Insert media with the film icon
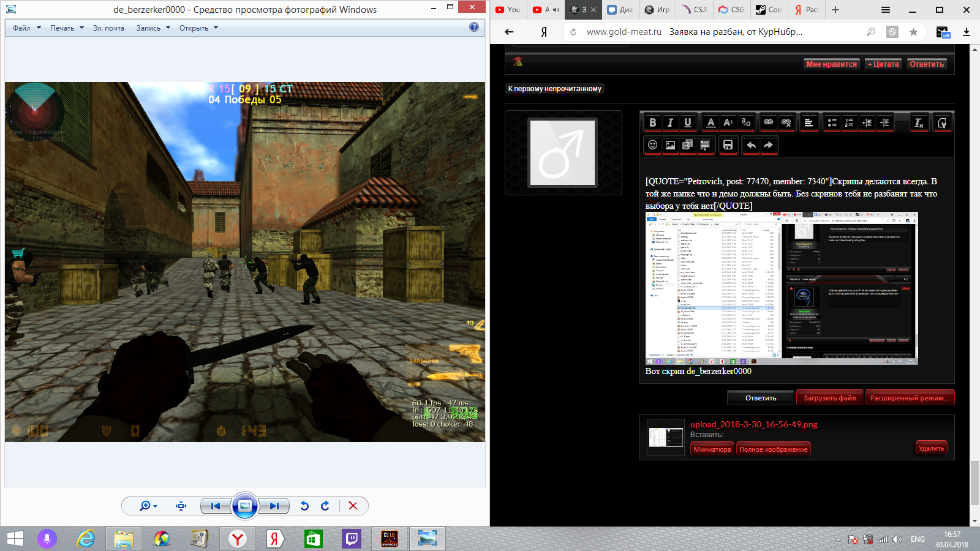Screen dimensions: 980x551 [687, 145]
